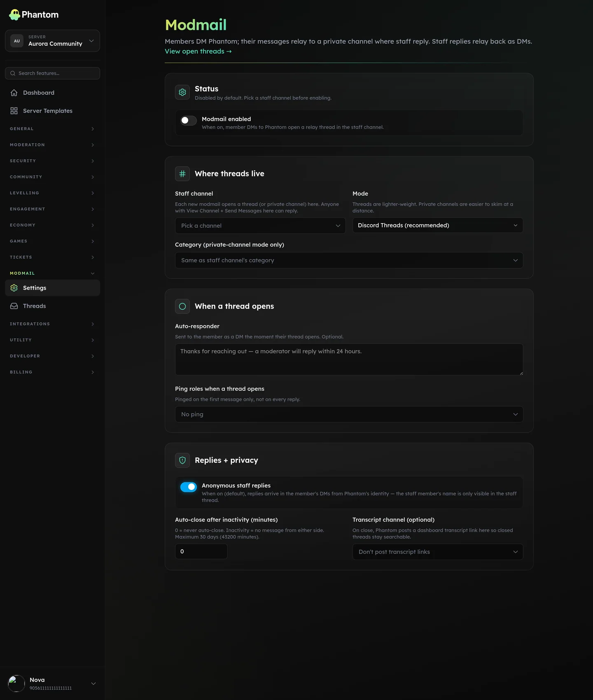Expand the Utility sidebar section
Image resolution: width=593 pixels, height=700 pixels.
click(x=52, y=340)
